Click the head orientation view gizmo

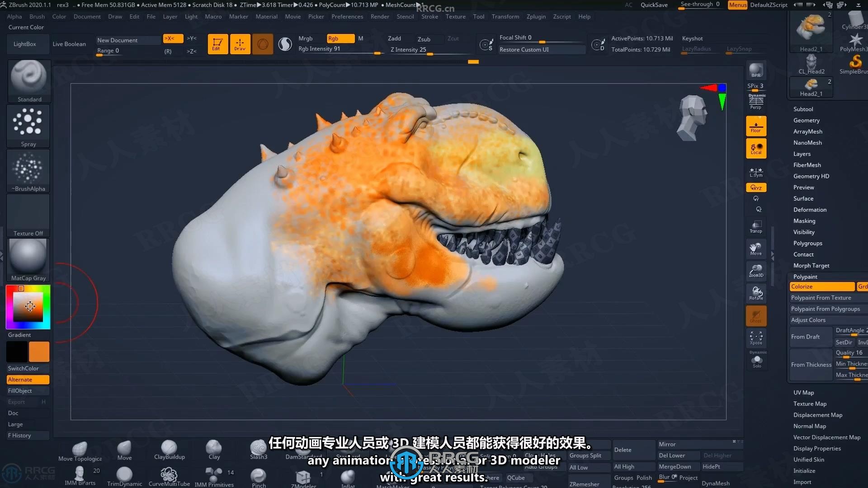(692, 118)
